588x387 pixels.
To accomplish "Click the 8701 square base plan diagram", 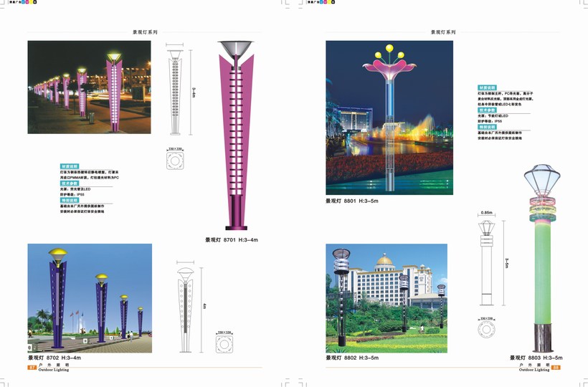I will pyautogui.click(x=175, y=159).
